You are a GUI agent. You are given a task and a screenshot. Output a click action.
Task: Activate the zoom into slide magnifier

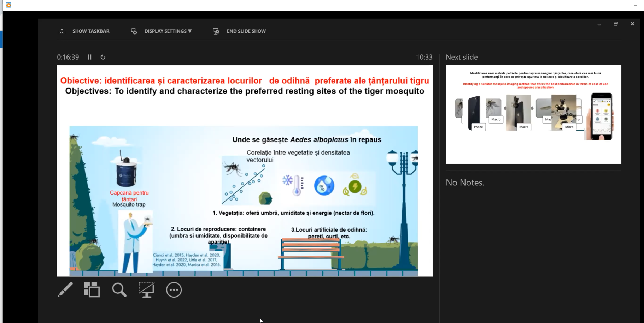point(119,290)
